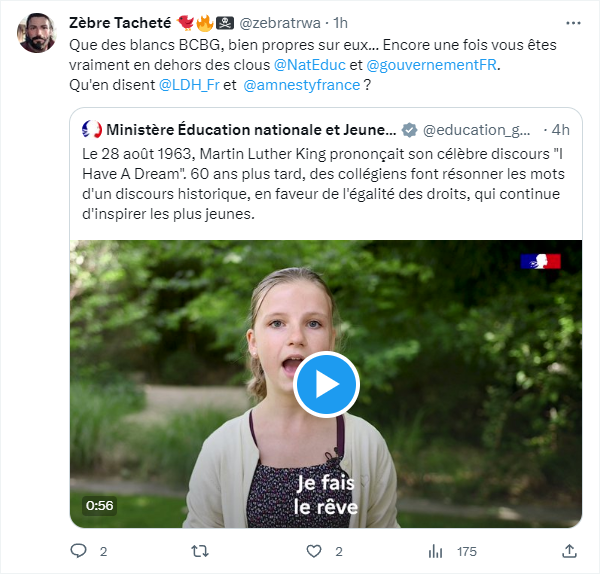Open the @gouvernementFR mention link
600x574 pixels.
click(x=432, y=65)
